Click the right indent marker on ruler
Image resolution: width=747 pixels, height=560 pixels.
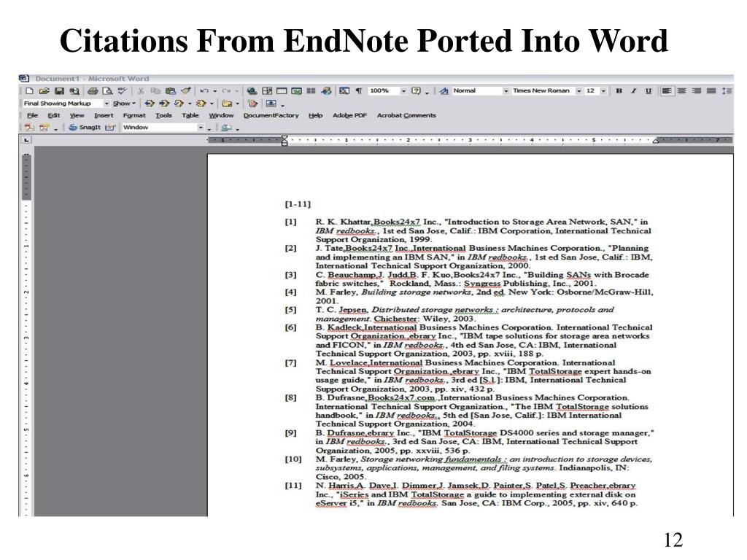(656, 141)
